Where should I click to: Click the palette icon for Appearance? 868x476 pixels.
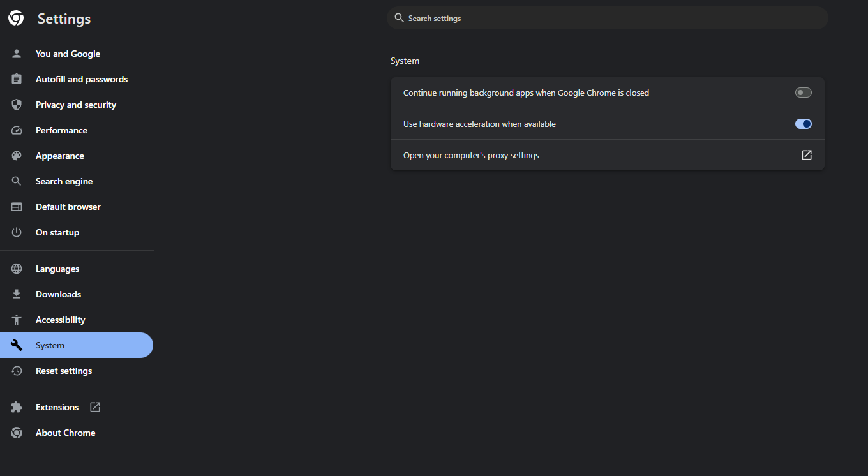click(17, 156)
